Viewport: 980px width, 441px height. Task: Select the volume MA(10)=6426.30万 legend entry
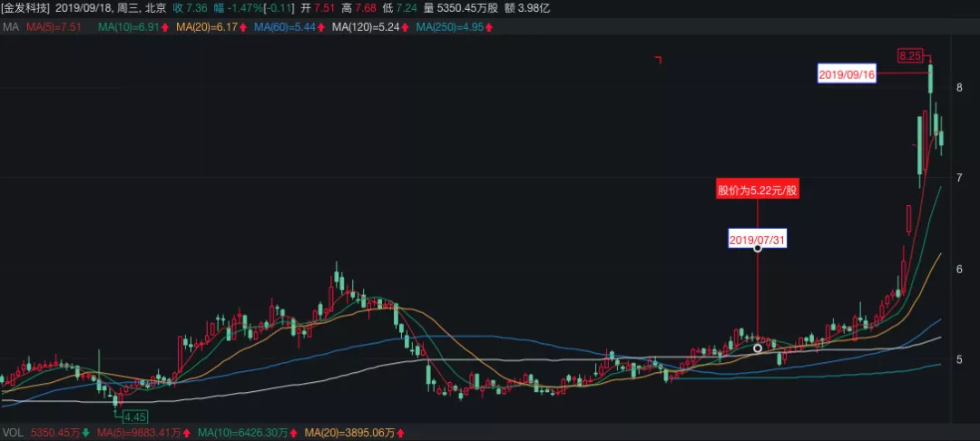point(242,432)
